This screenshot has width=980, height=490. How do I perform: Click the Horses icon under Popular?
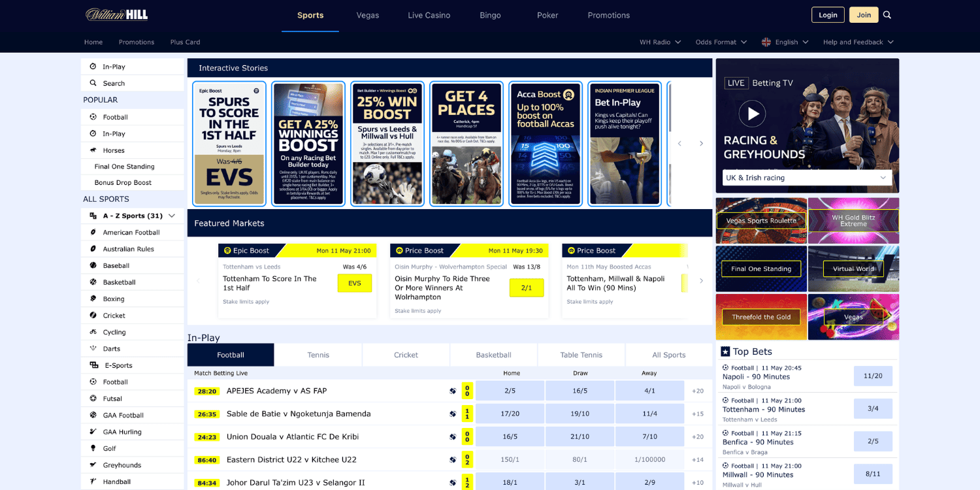pyautogui.click(x=93, y=150)
